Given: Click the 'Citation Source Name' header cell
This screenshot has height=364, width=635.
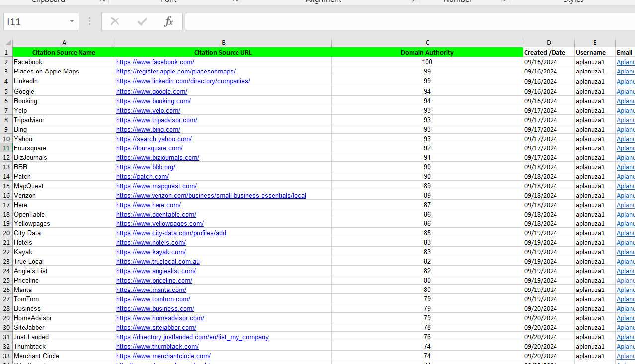Looking at the screenshot, I should tap(64, 52).
